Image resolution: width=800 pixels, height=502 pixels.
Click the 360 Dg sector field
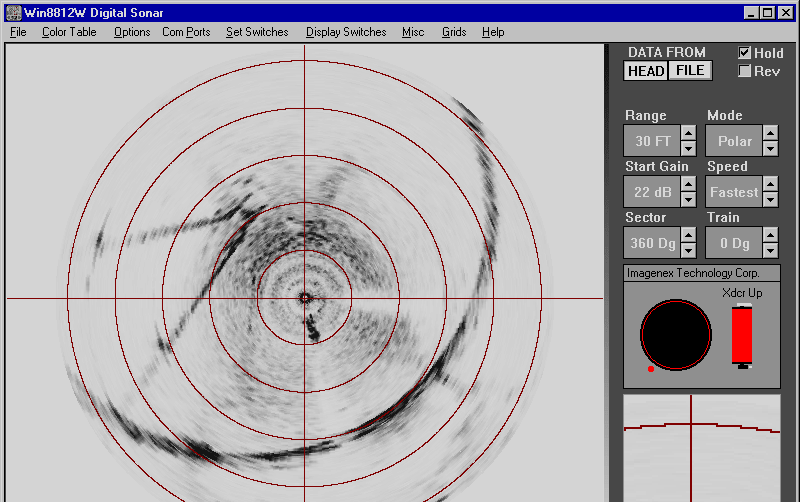point(653,243)
